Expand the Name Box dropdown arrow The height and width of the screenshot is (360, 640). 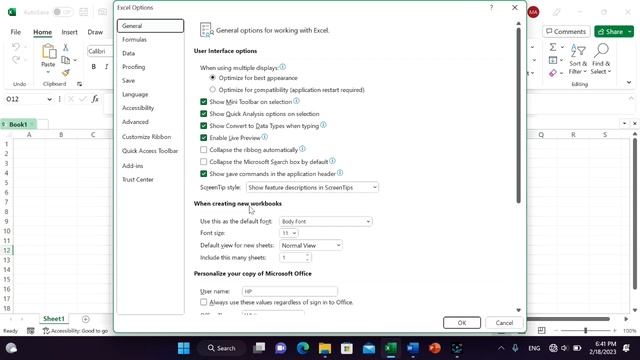[x=49, y=99]
